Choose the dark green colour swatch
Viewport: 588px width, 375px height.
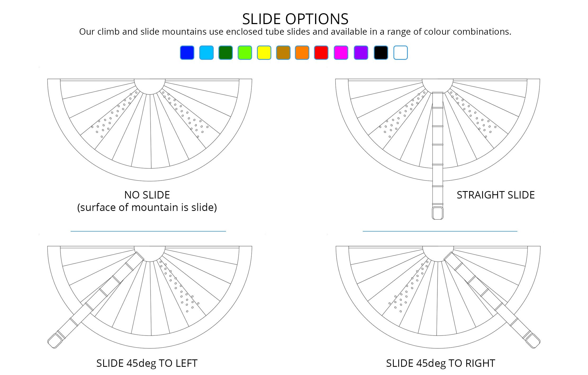point(225,53)
